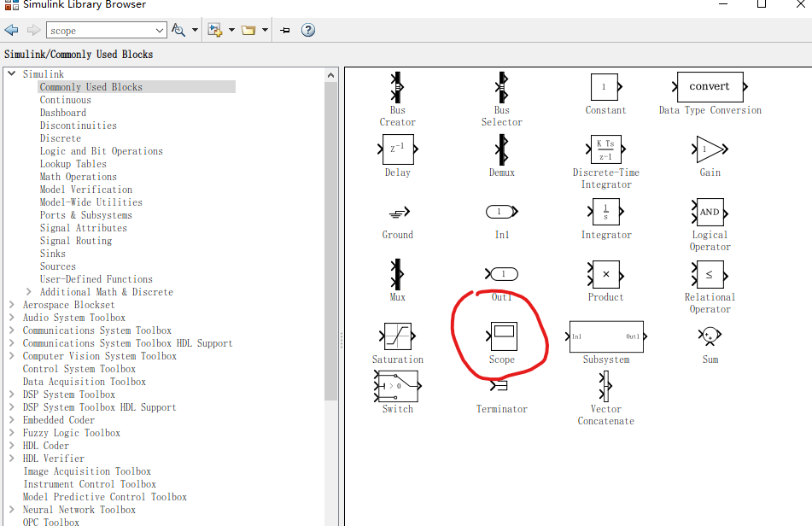Open Help with the question mark icon
The image size is (812, 526).
coord(308,30)
